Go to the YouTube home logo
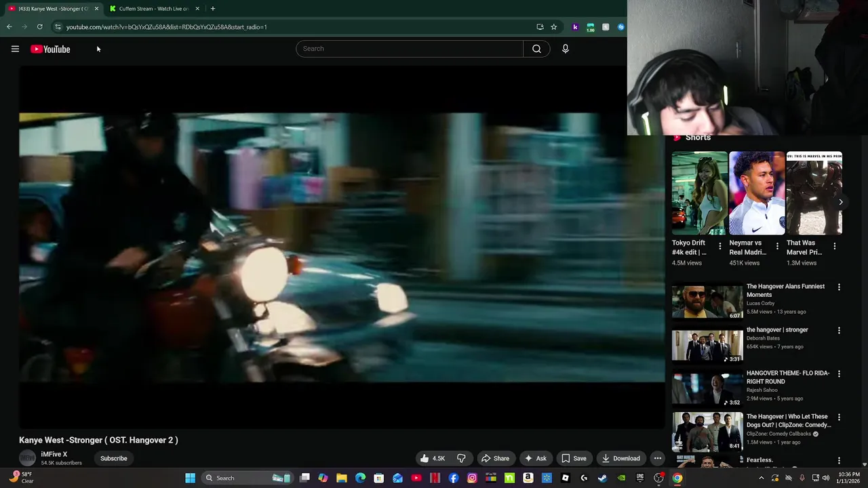The height and width of the screenshot is (488, 868). 50,49
